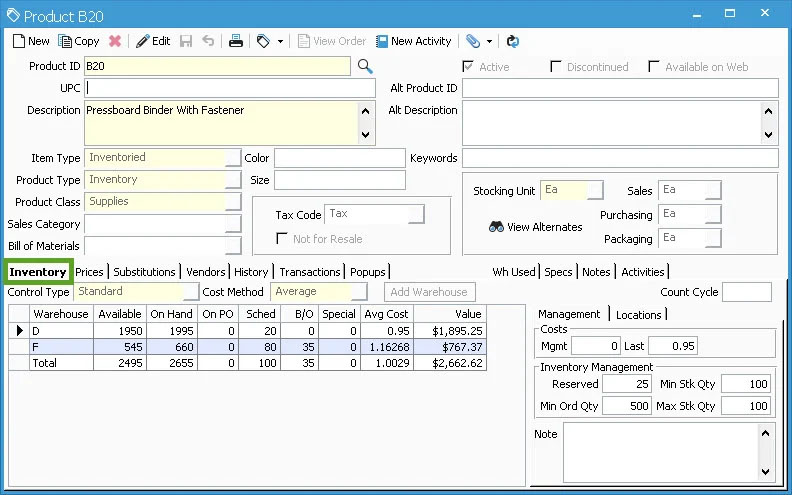Click the Reserved quantity field
The width and height of the screenshot is (792, 495).
coord(626,384)
